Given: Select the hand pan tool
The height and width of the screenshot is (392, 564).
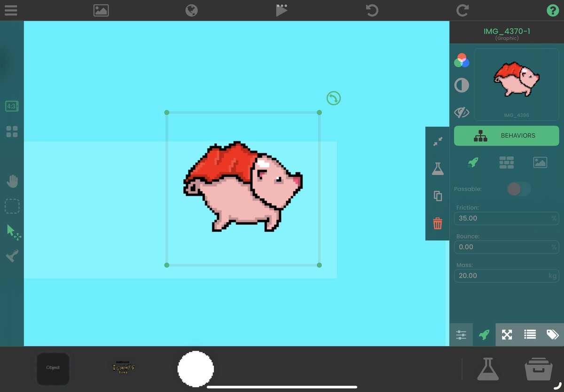Looking at the screenshot, I should tap(12, 181).
